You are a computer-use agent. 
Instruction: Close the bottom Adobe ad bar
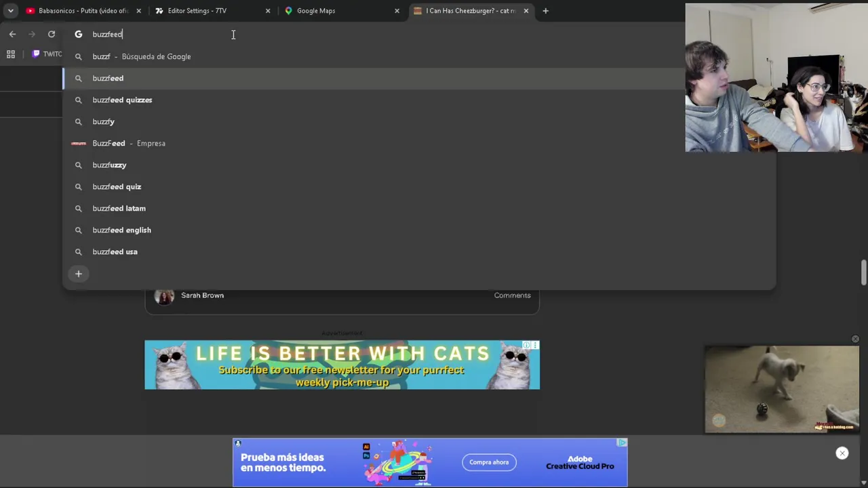pos(842,453)
